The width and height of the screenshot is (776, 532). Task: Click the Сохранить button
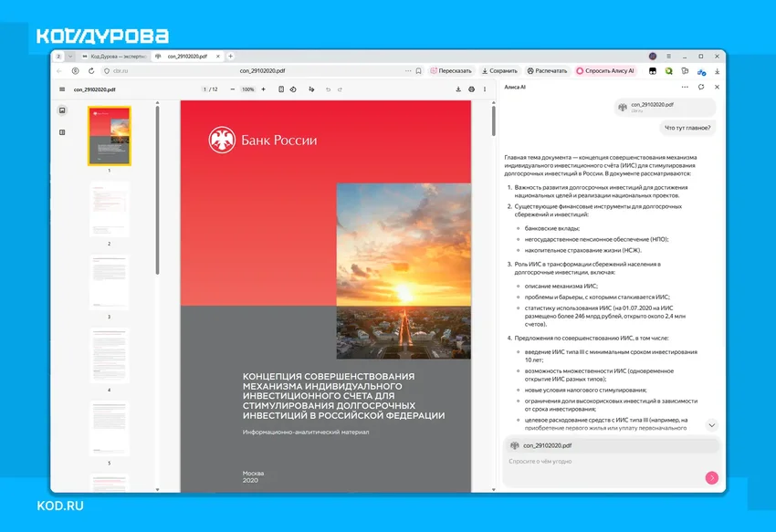click(x=499, y=71)
